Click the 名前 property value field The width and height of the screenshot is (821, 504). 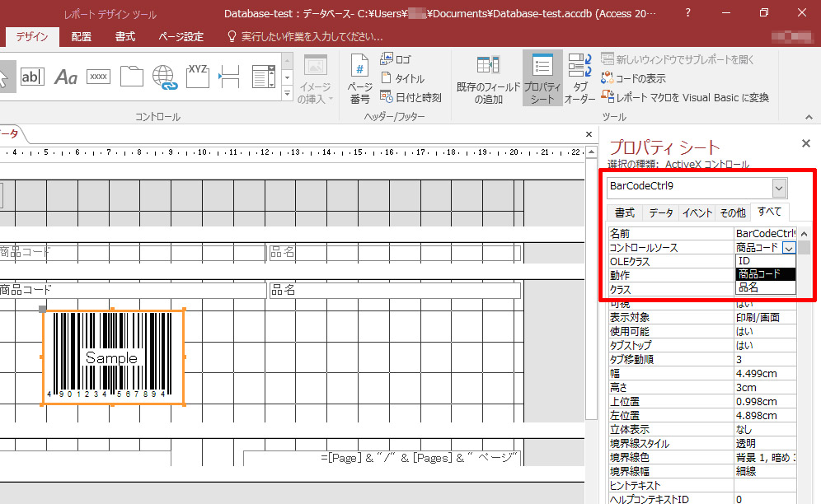765,233
